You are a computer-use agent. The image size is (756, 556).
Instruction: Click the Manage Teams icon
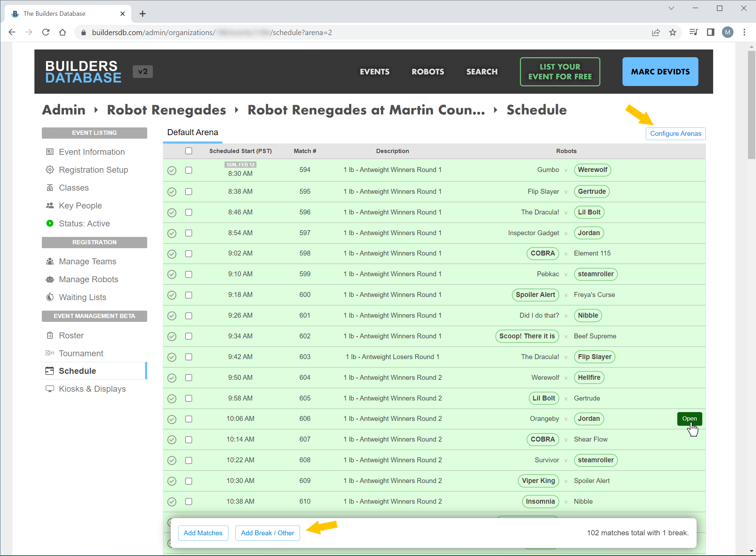click(x=50, y=261)
